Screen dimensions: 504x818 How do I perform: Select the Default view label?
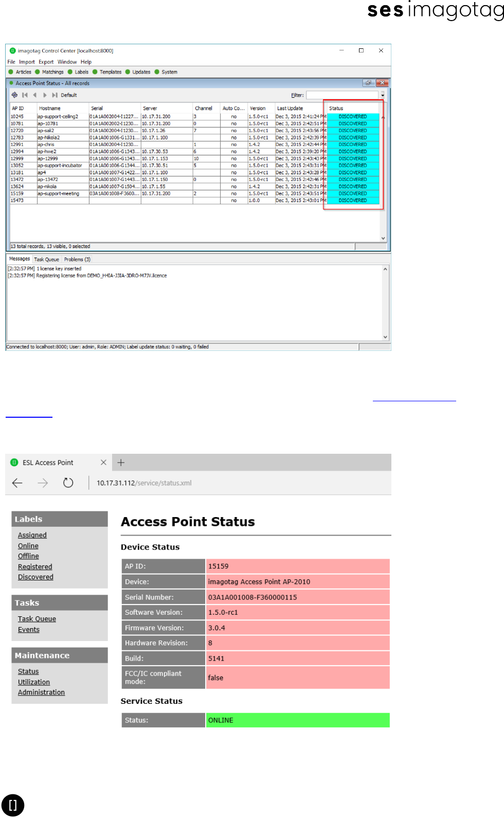[x=69, y=95]
